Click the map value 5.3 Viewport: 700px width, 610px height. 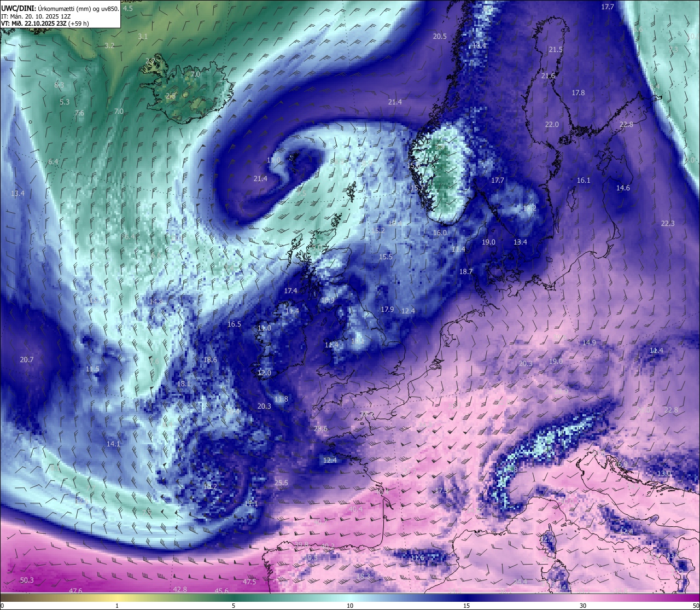click(x=65, y=102)
